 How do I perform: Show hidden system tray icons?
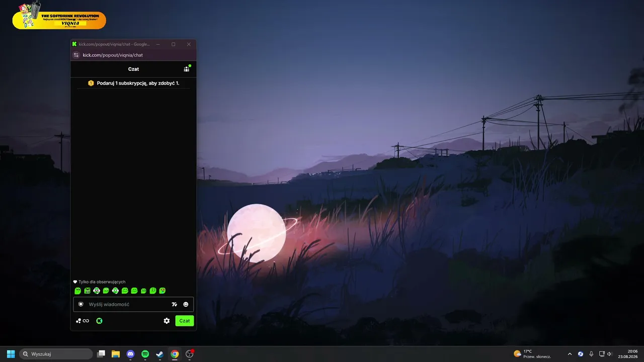point(570,354)
